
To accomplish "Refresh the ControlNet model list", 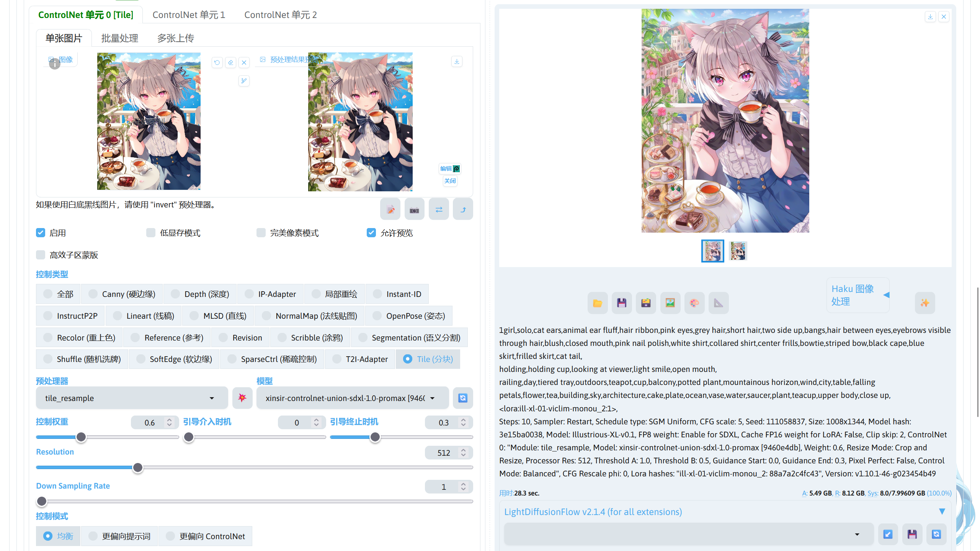I will [x=462, y=398].
